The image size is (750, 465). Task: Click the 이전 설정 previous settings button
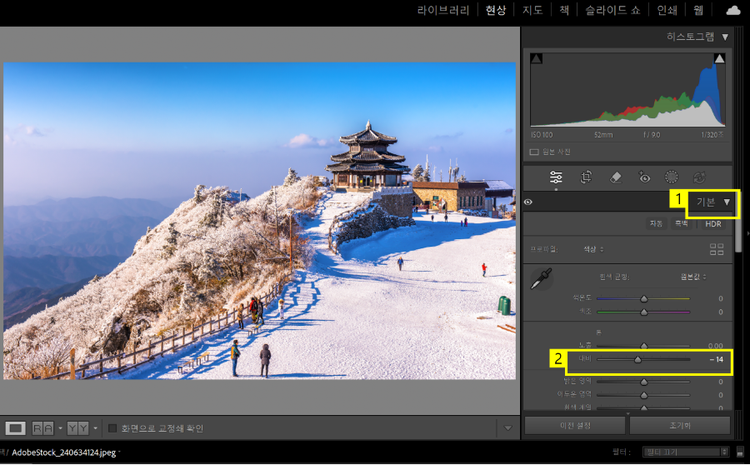575,425
